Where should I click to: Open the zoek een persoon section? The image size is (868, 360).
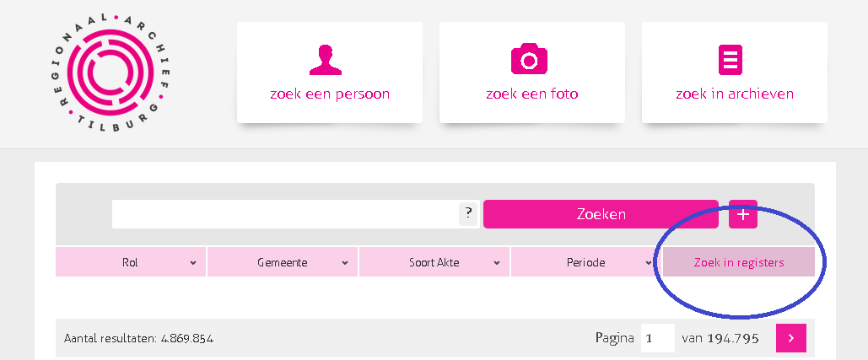point(330,73)
